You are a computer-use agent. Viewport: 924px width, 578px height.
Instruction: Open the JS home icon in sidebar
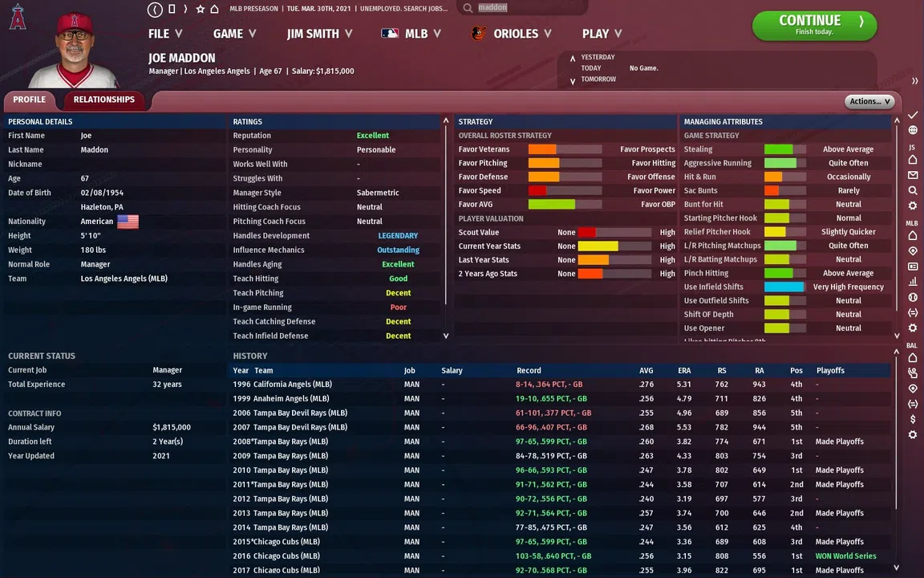coord(912,160)
